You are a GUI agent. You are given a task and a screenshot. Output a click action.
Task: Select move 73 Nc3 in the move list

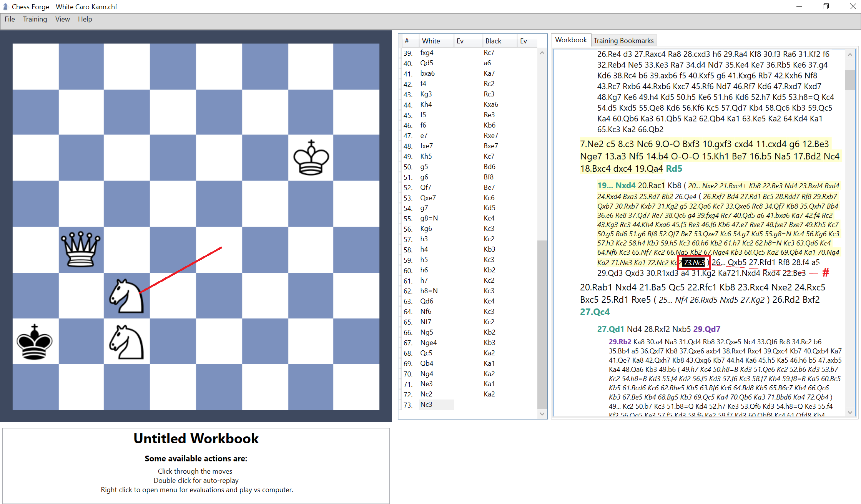pos(426,404)
